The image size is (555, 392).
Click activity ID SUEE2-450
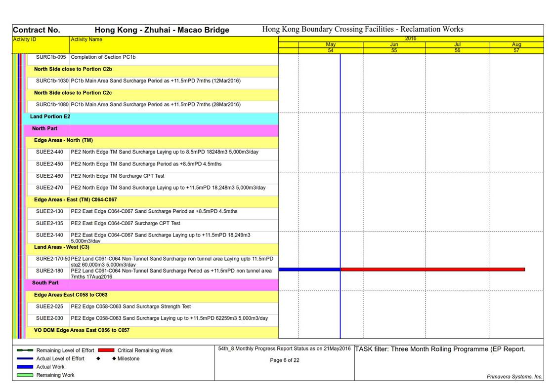(49, 164)
